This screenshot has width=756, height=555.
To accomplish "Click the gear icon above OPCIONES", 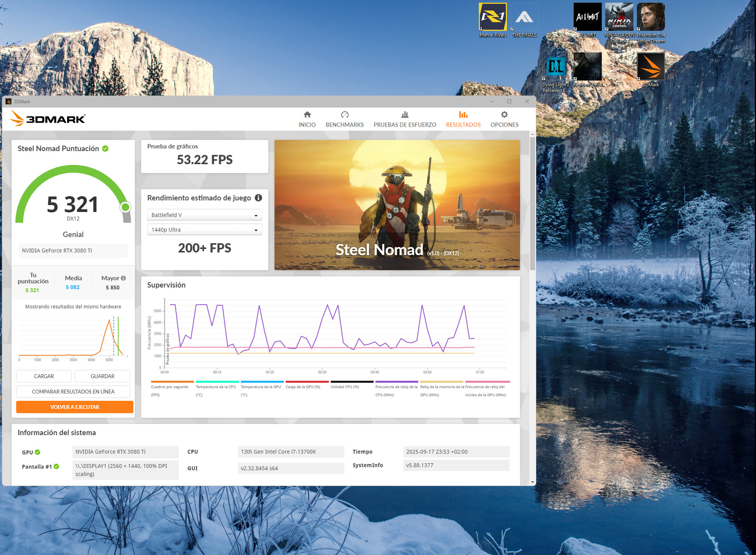I will pos(504,114).
